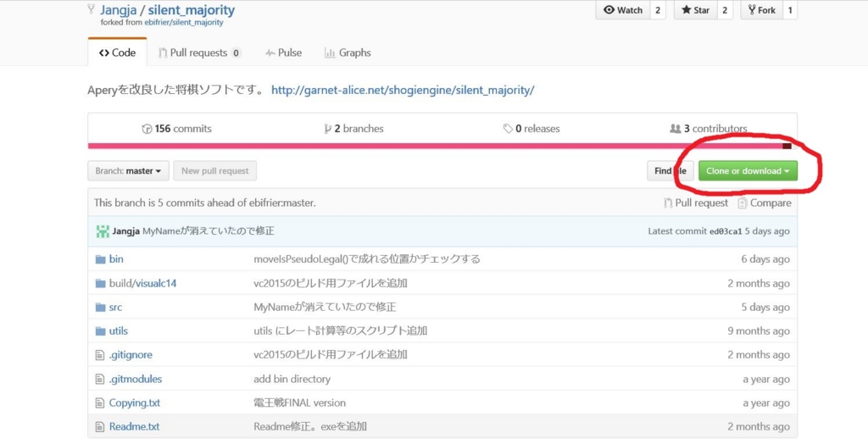Open the silent_majority repository link

191,10
